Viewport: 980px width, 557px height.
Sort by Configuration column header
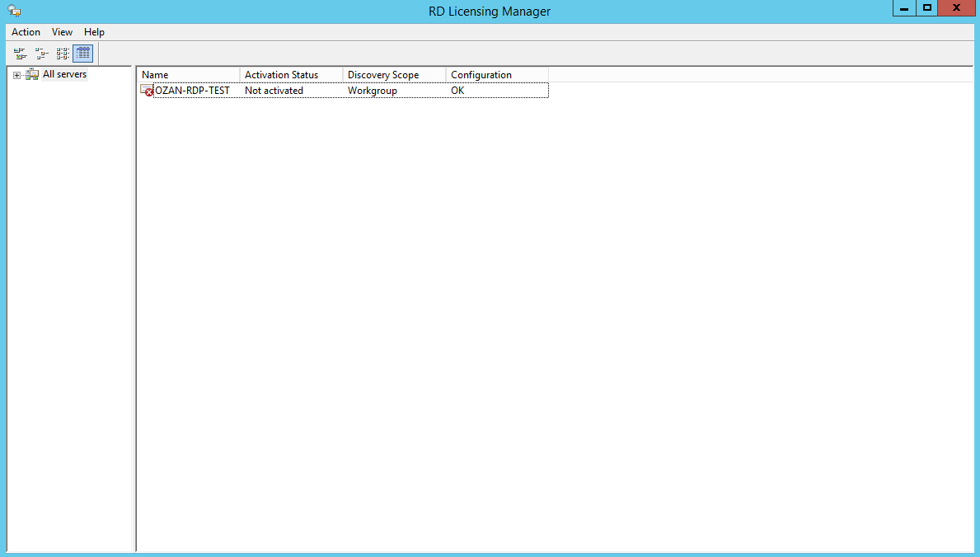[x=496, y=75]
